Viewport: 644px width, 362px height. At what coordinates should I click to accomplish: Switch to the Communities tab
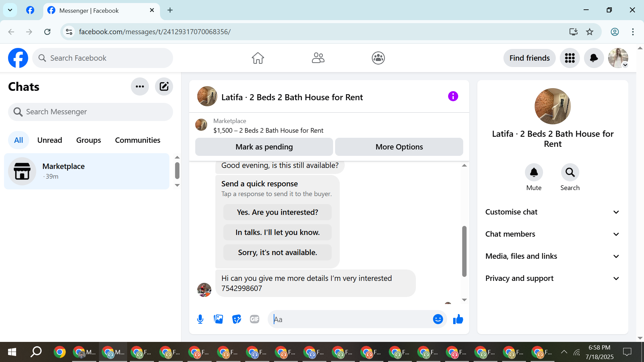pyautogui.click(x=138, y=140)
